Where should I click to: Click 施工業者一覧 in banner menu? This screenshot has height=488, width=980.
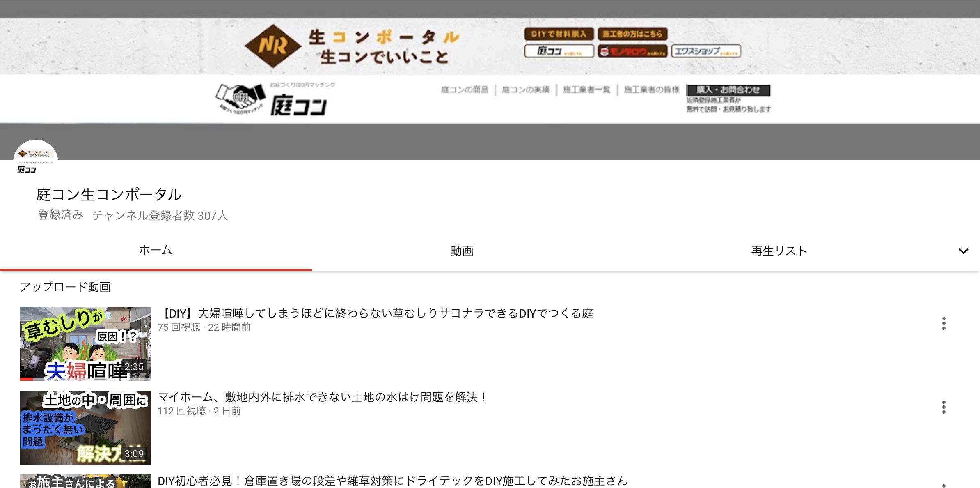pos(586,90)
